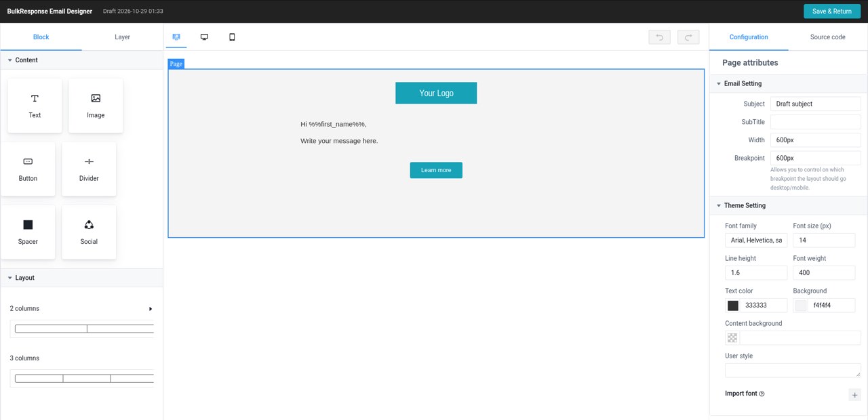Collapse the Content section
The height and width of the screenshot is (420, 868).
tap(81, 60)
